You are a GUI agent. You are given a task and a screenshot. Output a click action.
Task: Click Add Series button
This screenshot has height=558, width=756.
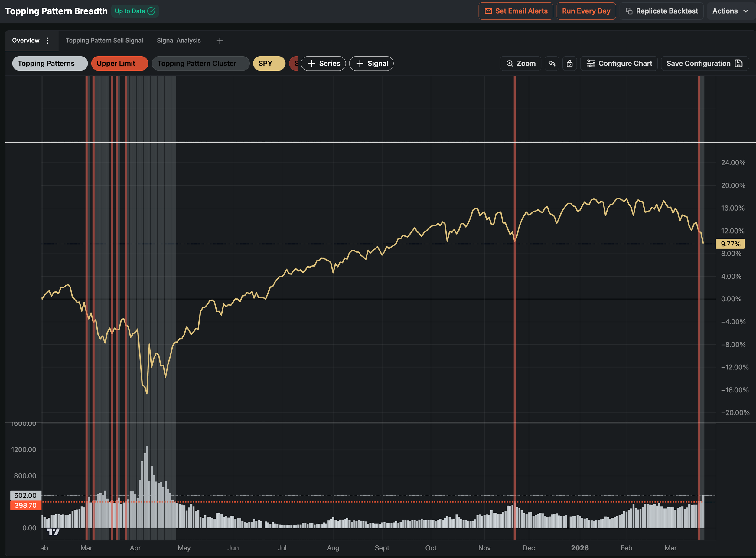323,64
